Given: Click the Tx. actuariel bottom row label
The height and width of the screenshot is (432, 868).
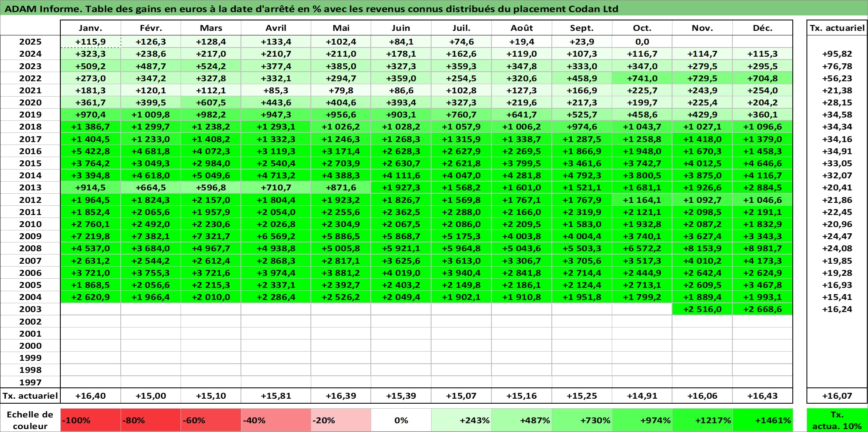Looking at the screenshot, I should 30,396.
